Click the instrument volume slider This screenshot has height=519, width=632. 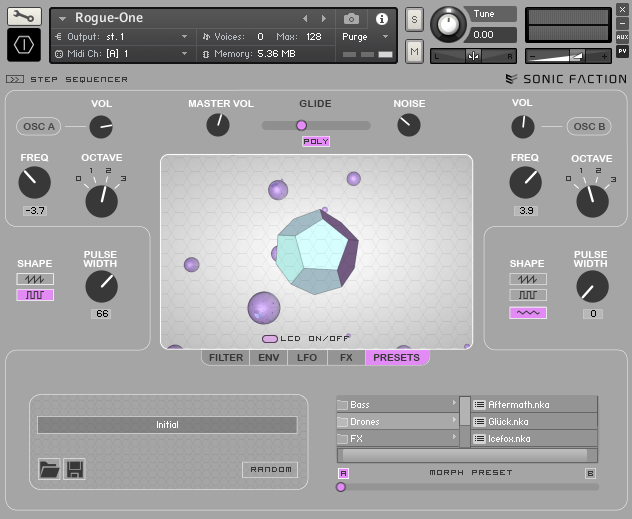[x=568, y=56]
